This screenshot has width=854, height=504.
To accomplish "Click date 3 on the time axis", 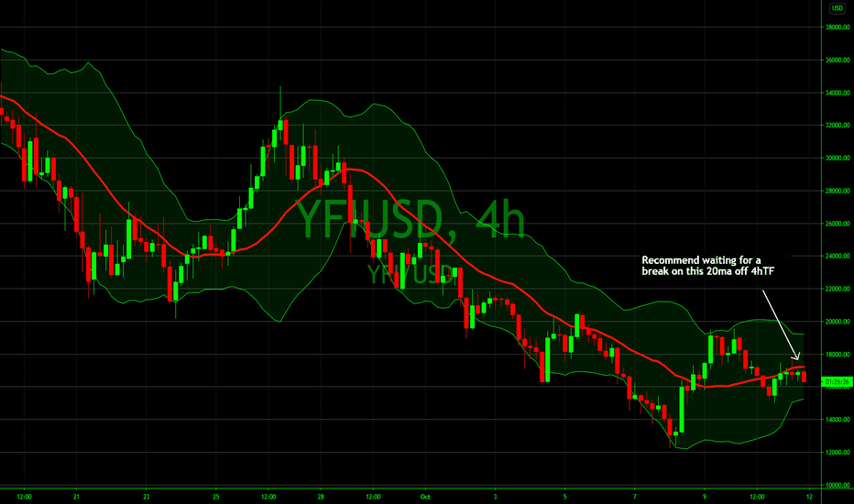I will click(495, 497).
